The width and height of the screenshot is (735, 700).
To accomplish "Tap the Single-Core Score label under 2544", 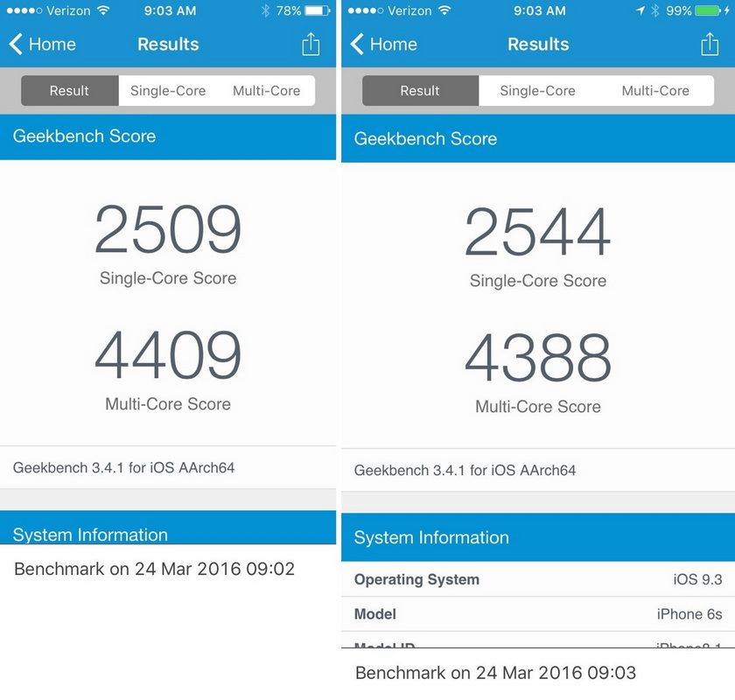I will tap(537, 280).
